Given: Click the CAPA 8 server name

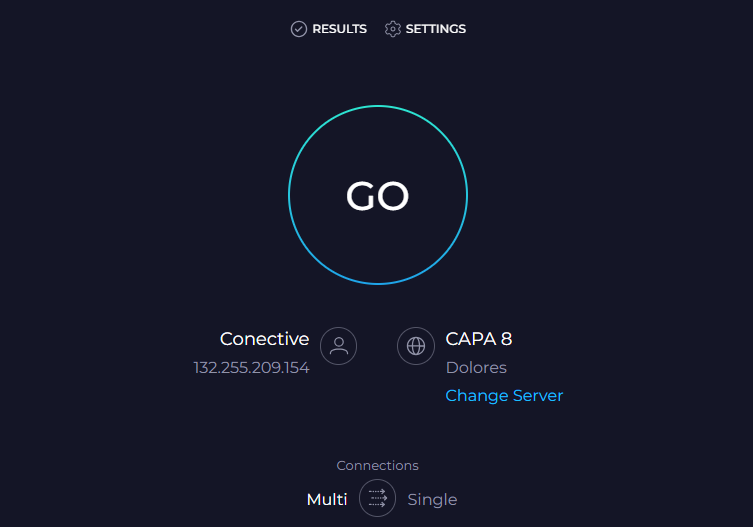Looking at the screenshot, I should (479, 339).
